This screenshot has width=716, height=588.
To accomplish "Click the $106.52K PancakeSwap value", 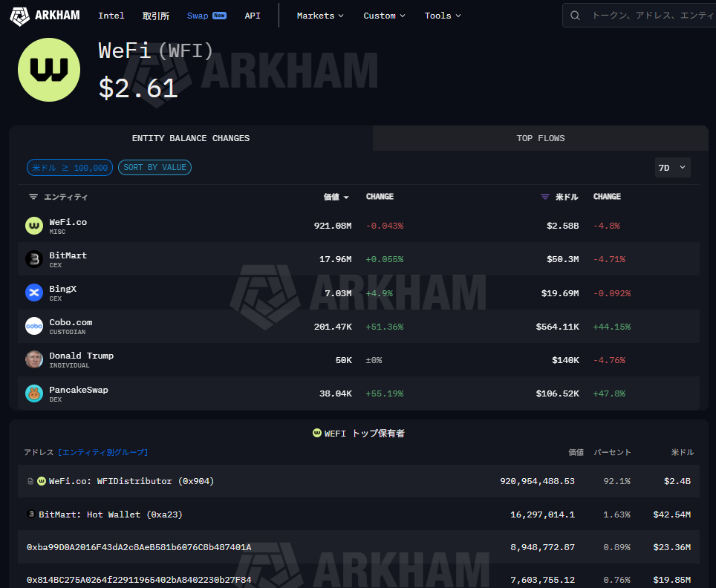I will click(558, 393).
